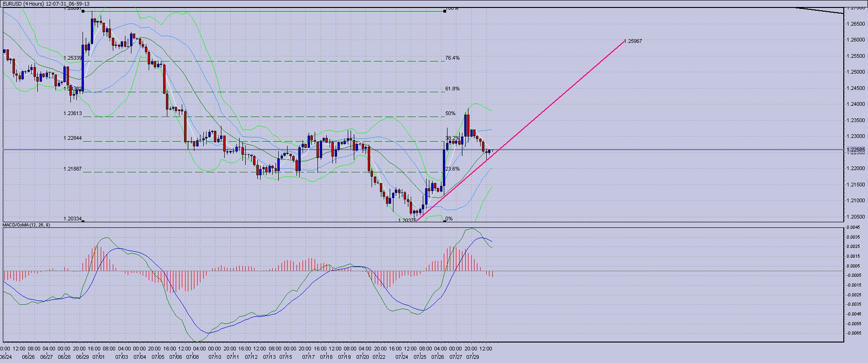The image size is (868, 363).
Task: Click the 1.23613 Fibonacci price label
Action: pyautogui.click(x=73, y=113)
